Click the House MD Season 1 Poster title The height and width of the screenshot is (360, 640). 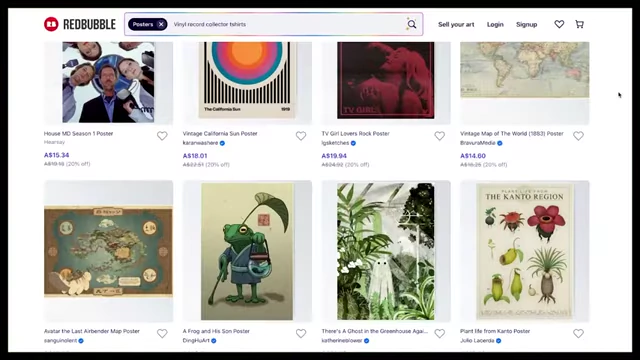tap(78, 133)
